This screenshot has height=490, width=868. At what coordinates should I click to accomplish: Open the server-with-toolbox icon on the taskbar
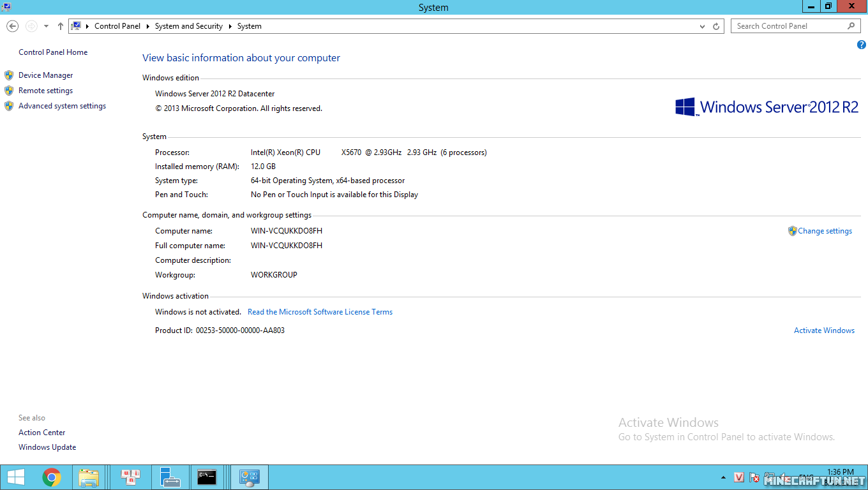click(169, 477)
